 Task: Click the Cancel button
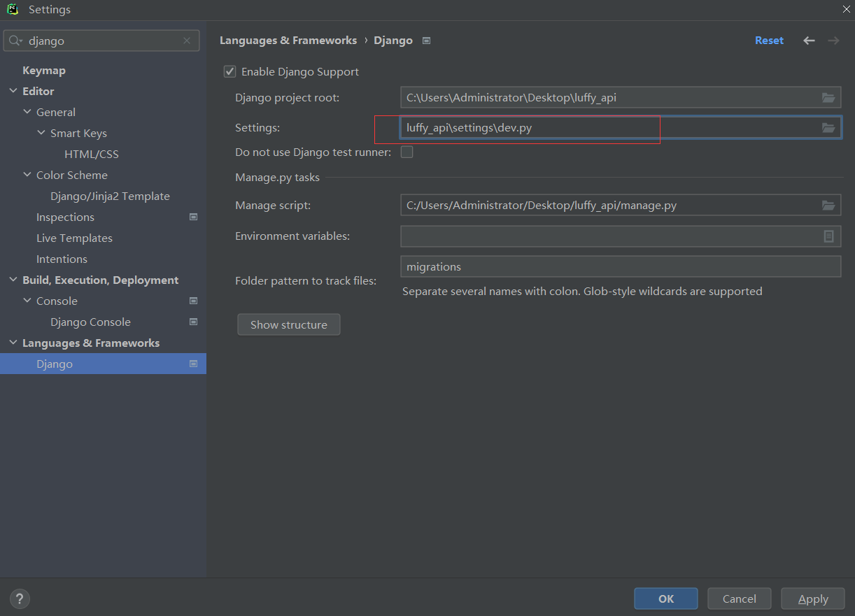click(x=740, y=599)
